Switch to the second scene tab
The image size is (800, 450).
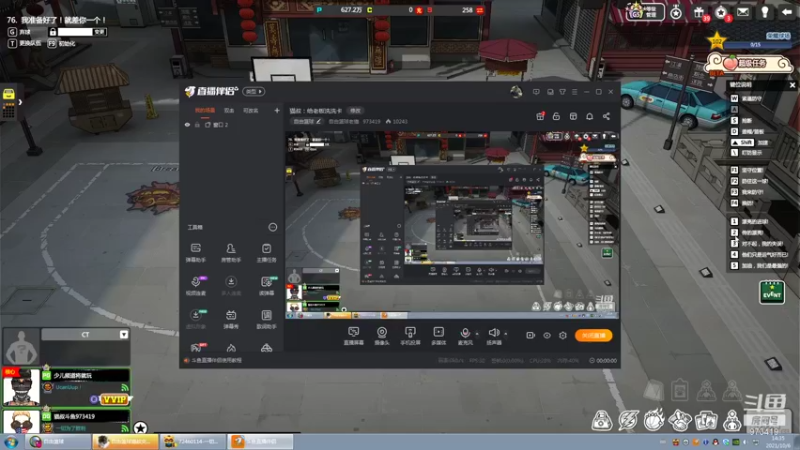(x=229, y=111)
